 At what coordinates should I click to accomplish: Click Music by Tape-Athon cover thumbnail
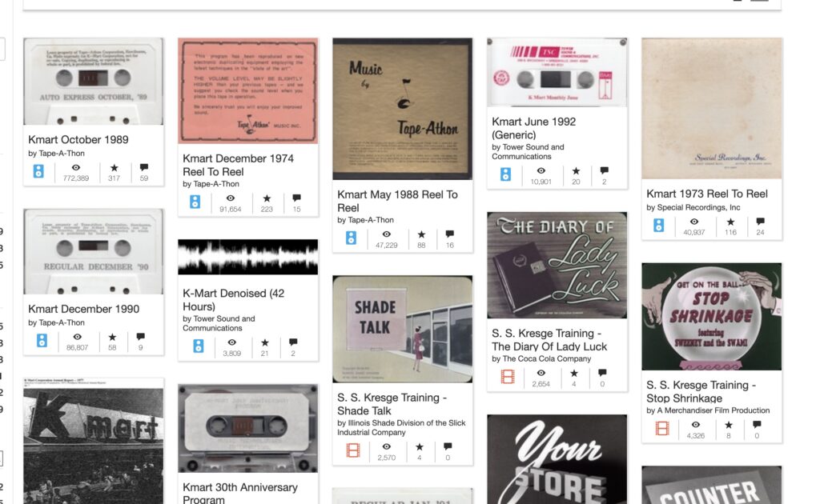coord(402,109)
